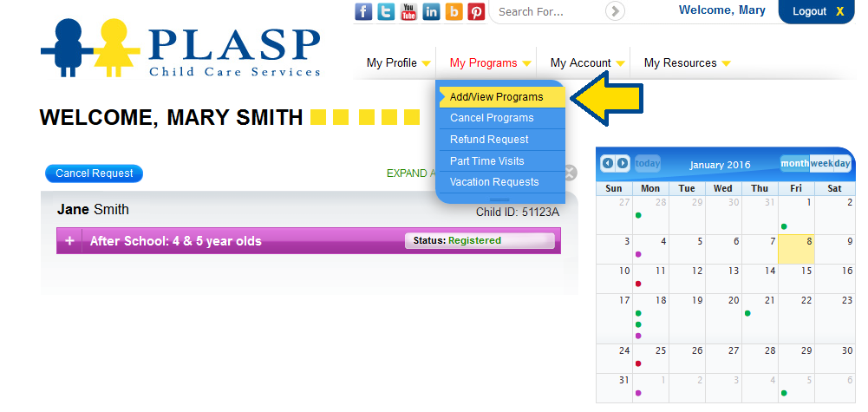Click green event dot on January 1

pyautogui.click(x=784, y=226)
